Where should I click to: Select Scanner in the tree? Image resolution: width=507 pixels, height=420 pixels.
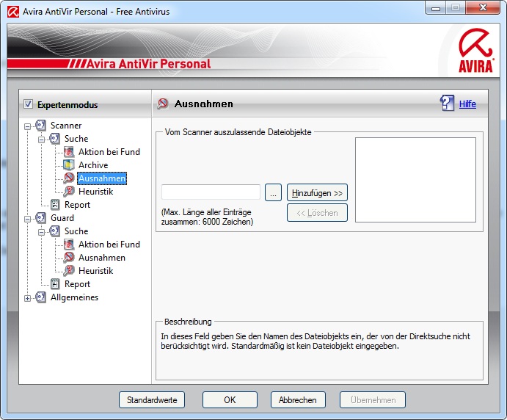click(66, 126)
